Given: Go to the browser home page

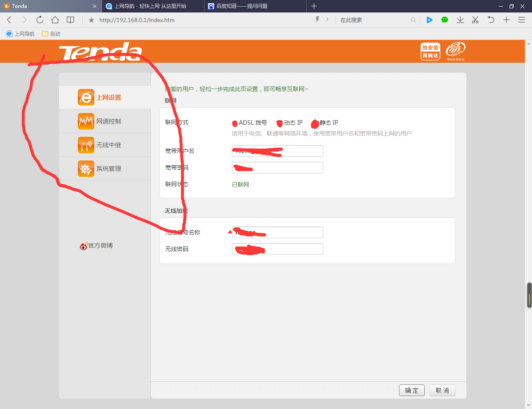Looking at the screenshot, I should click(55, 20).
